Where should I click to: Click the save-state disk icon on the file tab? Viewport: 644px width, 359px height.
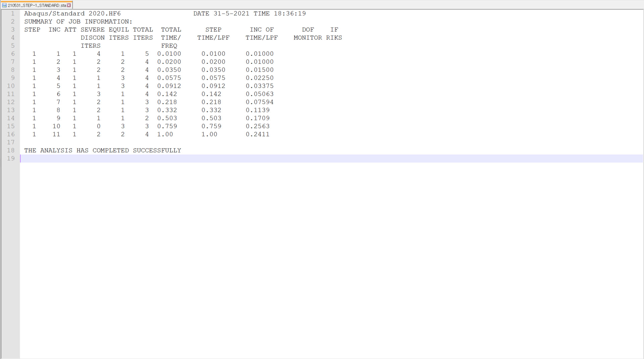4,5
